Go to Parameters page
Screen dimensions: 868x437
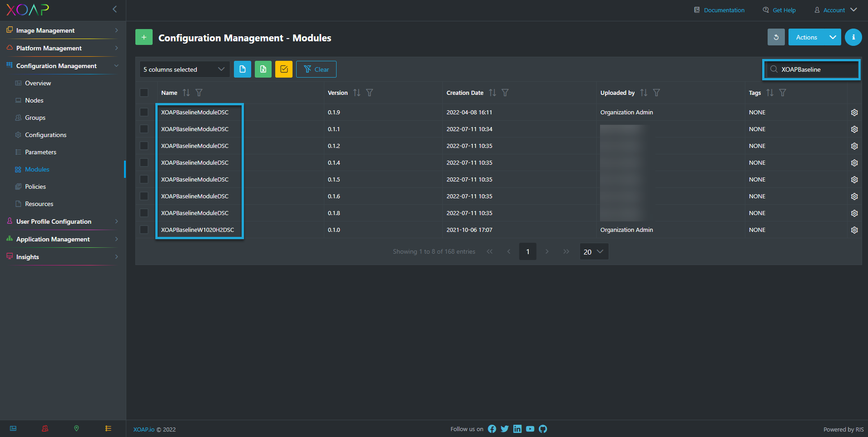point(41,152)
